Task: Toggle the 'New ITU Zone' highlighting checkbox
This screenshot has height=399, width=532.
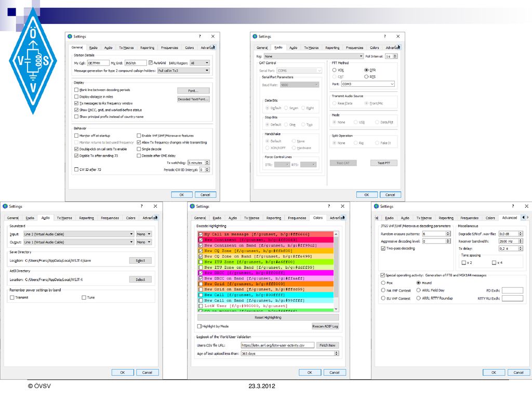Action: 201,262
